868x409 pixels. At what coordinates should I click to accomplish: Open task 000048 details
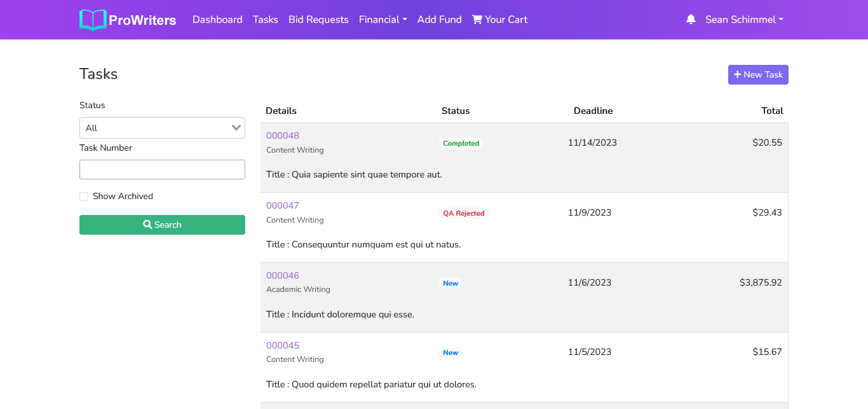pyautogui.click(x=282, y=135)
